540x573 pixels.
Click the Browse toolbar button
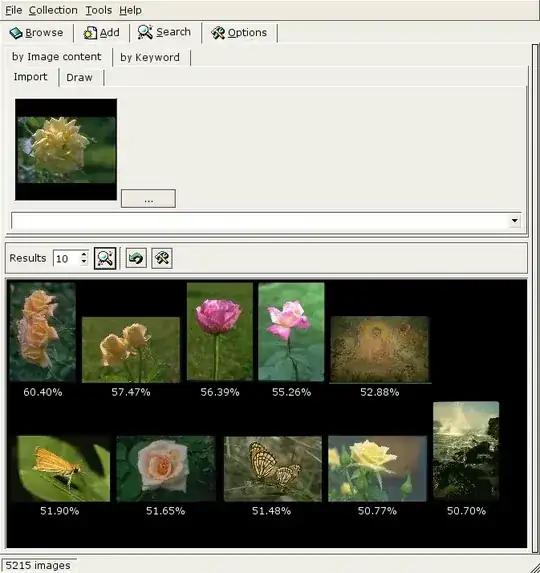coord(36,33)
